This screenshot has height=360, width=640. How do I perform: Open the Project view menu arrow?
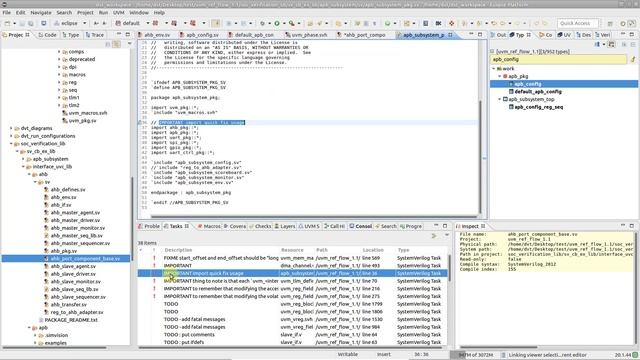[x=129, y=44]
